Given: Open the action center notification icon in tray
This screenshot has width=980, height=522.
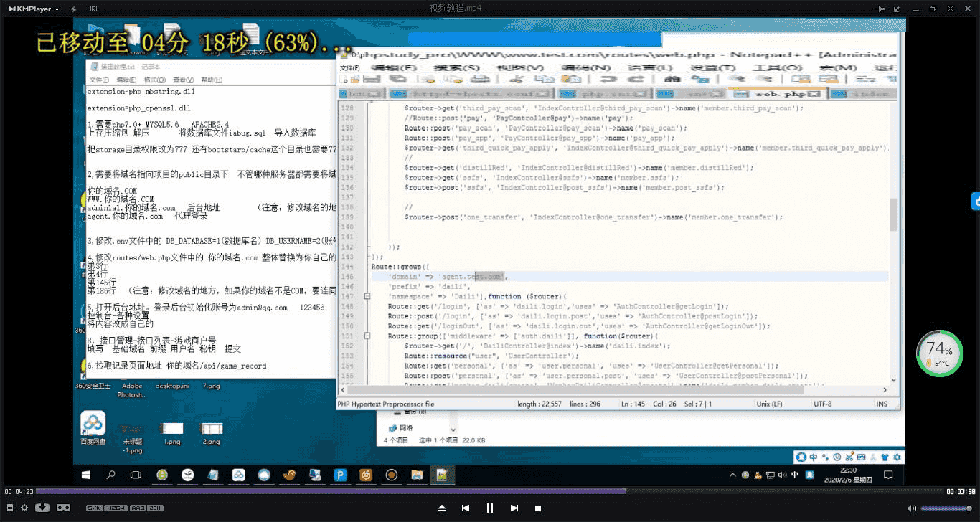Looking at the screenshot, I should [x=888, y=475].
